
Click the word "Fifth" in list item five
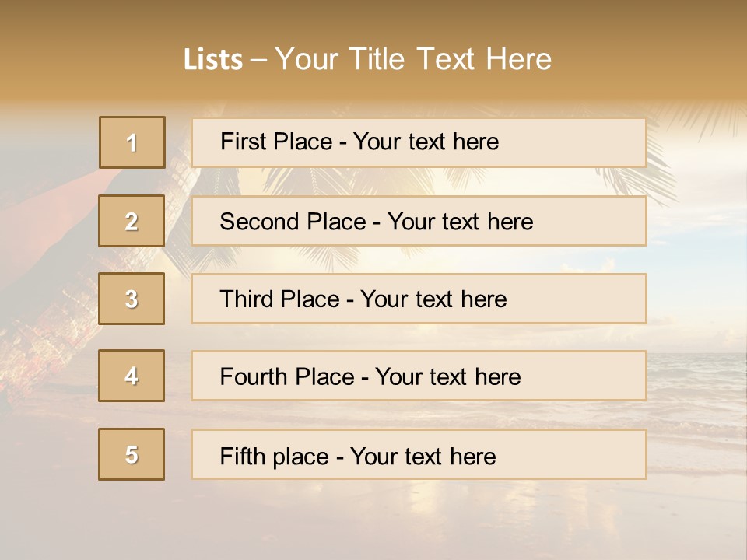point(243,456)
